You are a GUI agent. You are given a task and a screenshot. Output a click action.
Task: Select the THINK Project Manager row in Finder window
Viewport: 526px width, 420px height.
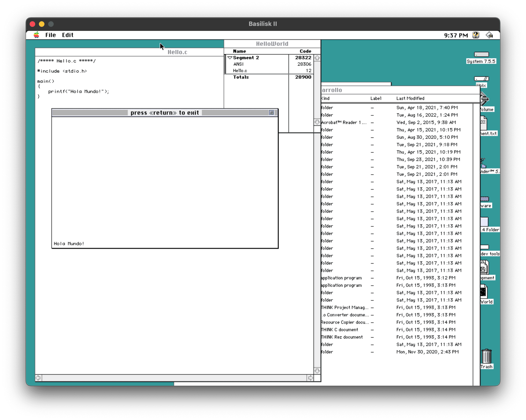[x=397, y=307]
